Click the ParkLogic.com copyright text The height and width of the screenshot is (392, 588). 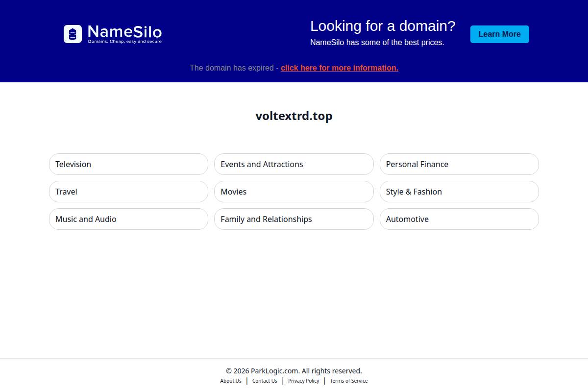294,371
